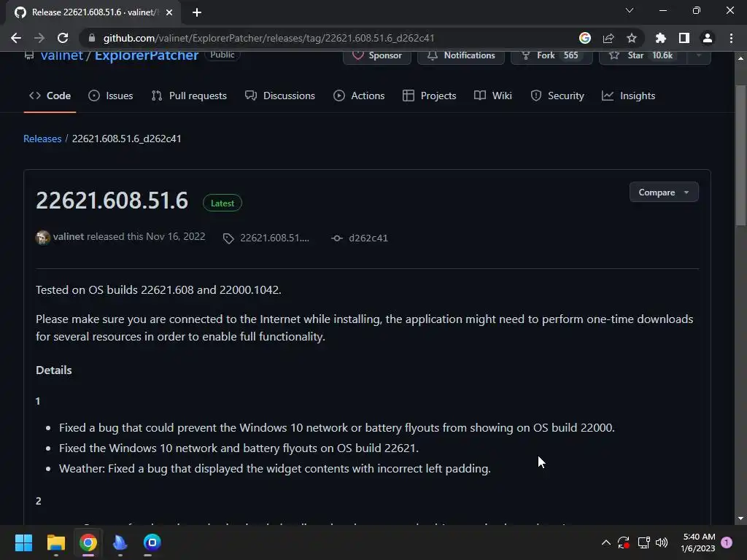Click the scrollbar up arrow
This screenshot has width=747, height=560.
point(740,58)
